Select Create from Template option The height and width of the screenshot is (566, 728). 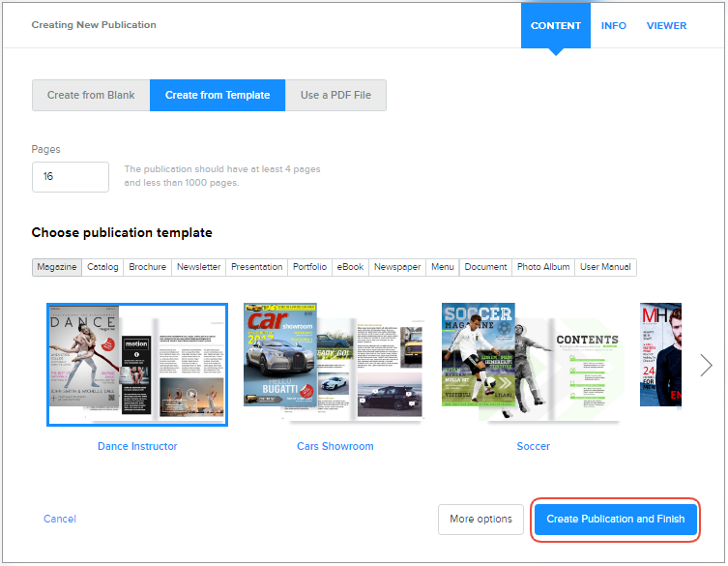coord(218,96)
